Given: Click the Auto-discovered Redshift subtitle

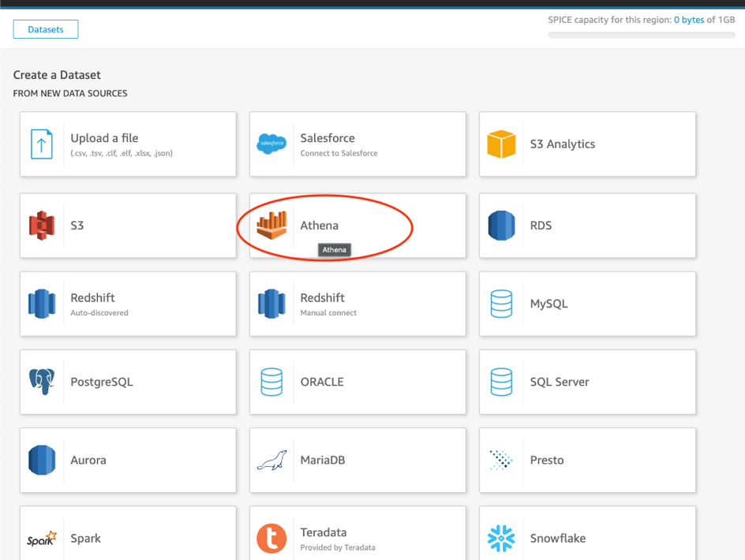Looking at the screenshot, I should [99, 313].
